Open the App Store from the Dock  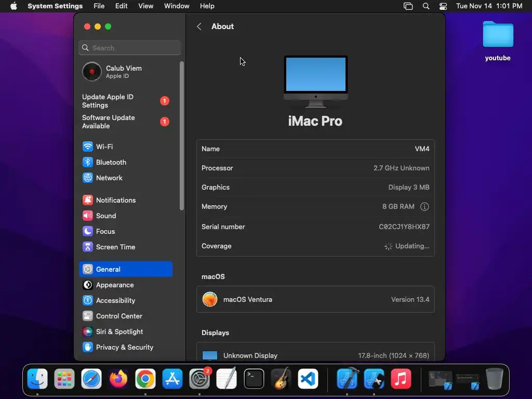[x=172, y=379]
